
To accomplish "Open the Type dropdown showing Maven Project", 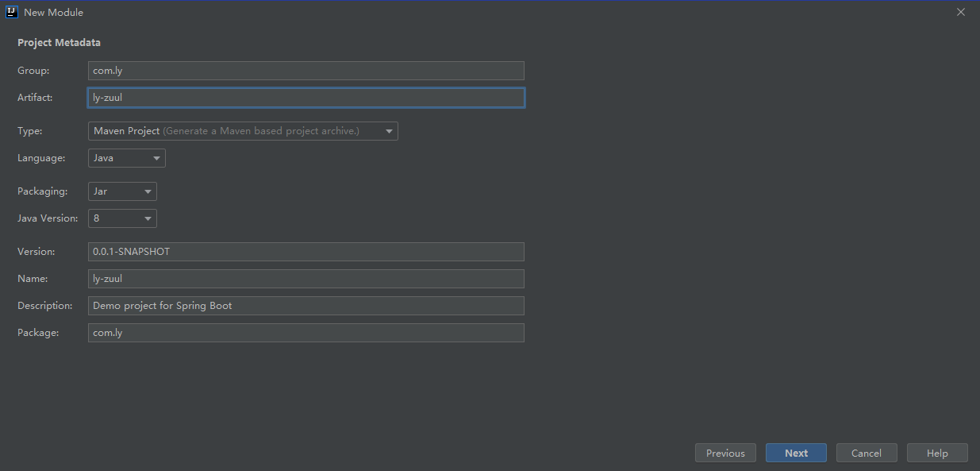I will tap(243, 131).
